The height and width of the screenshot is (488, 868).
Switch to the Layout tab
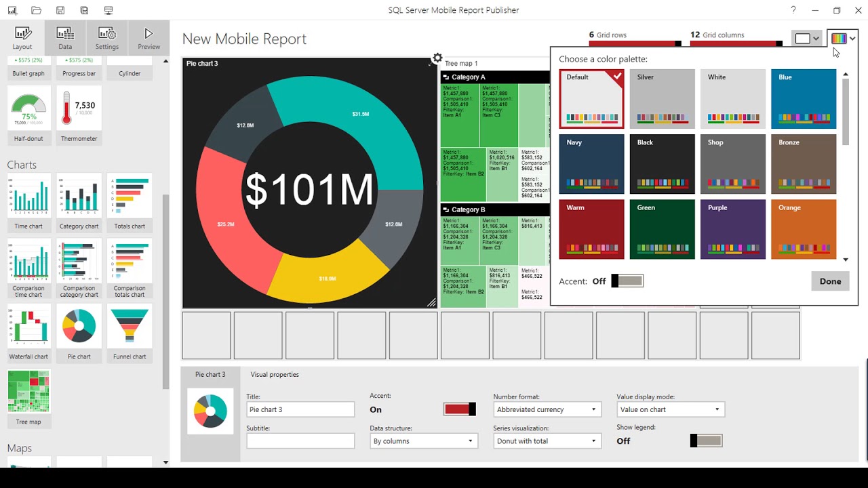tap(22, 39)
